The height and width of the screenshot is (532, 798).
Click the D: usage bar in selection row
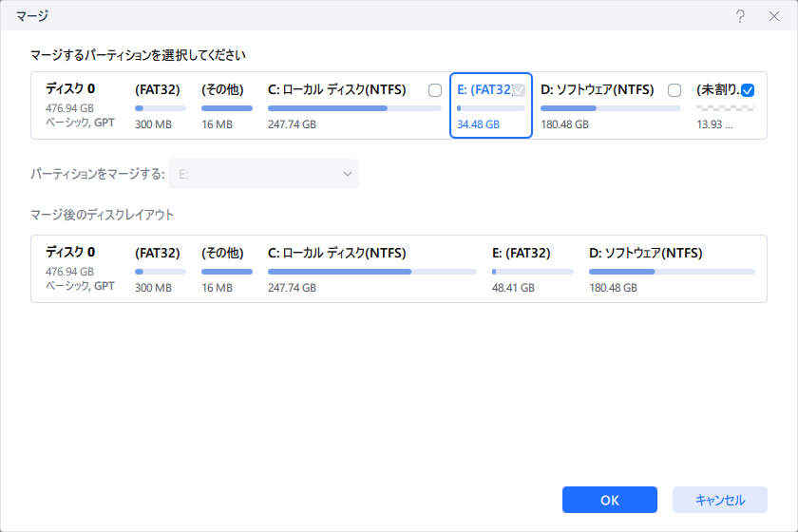pos(611,108)
